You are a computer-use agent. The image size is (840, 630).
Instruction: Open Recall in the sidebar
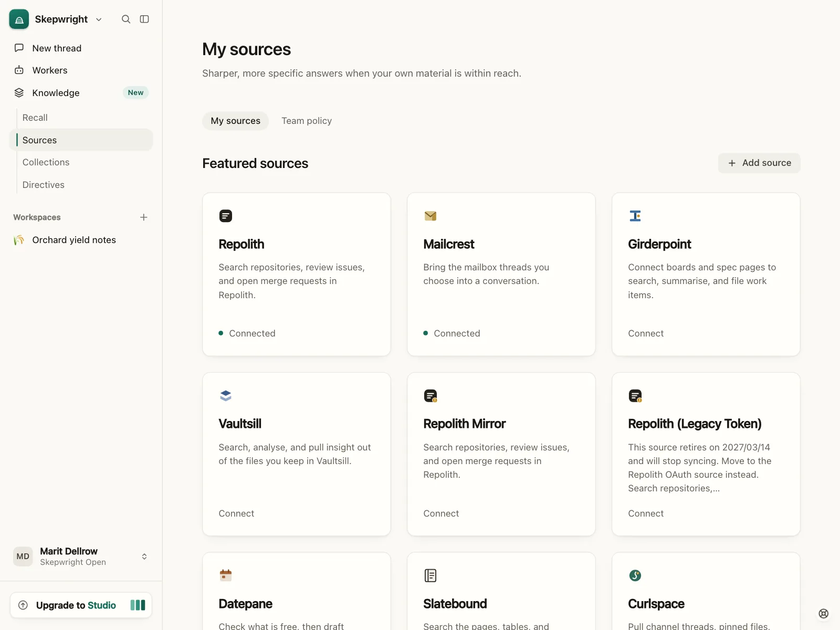(35, 118)
